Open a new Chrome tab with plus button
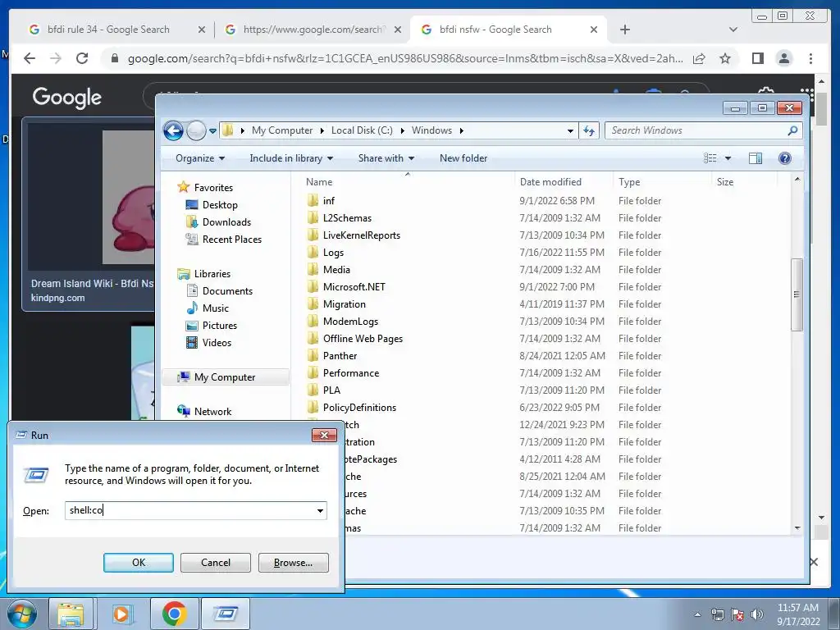This screenshot has width=840, height=630. [x=624, y=30]
